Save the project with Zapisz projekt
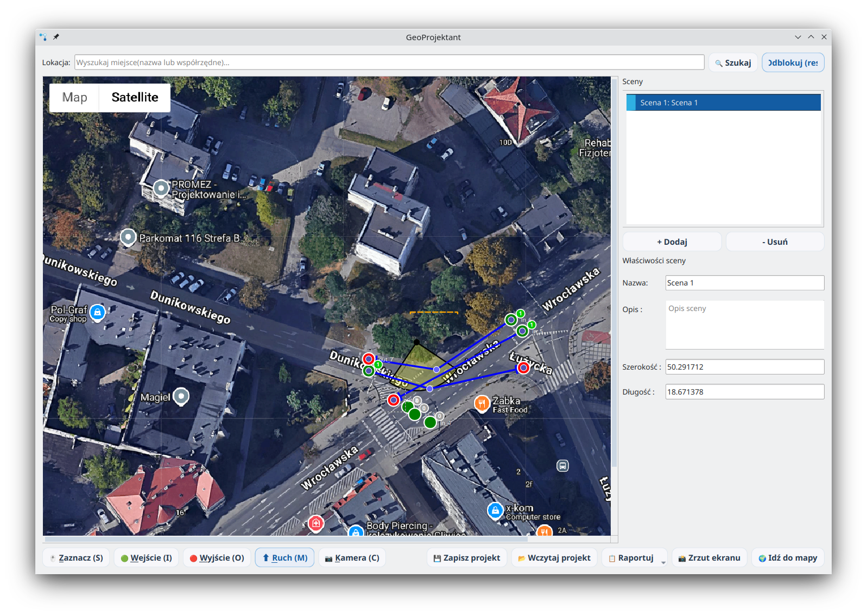This screenshot has height=616, width=867. [x=467, y=557]
